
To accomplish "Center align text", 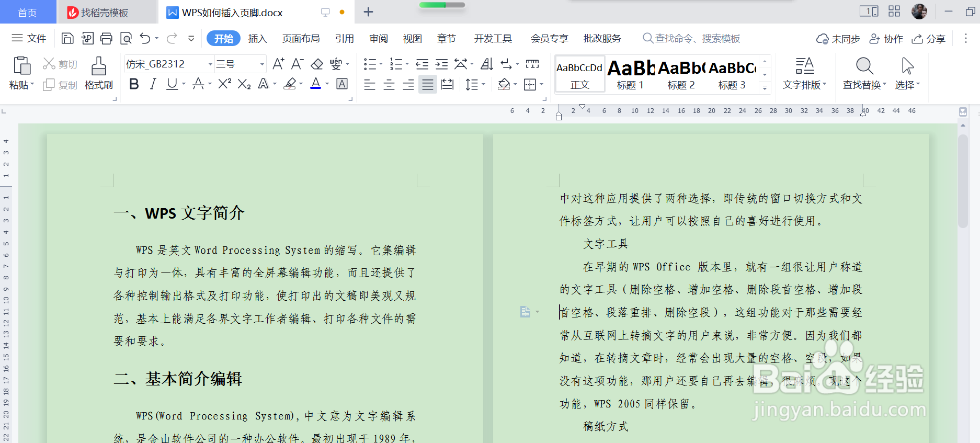I will (389, 85).
